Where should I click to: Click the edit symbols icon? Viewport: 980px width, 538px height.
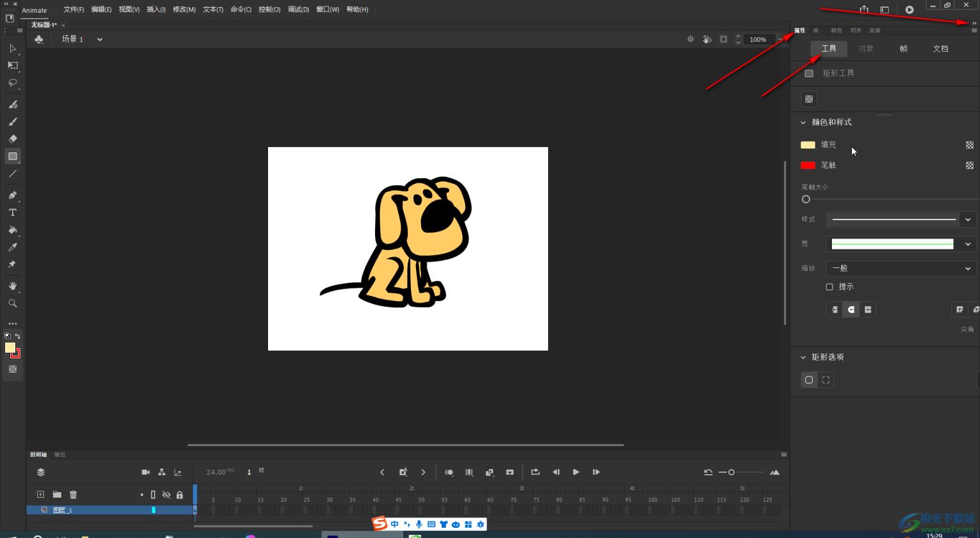(39, 40)
